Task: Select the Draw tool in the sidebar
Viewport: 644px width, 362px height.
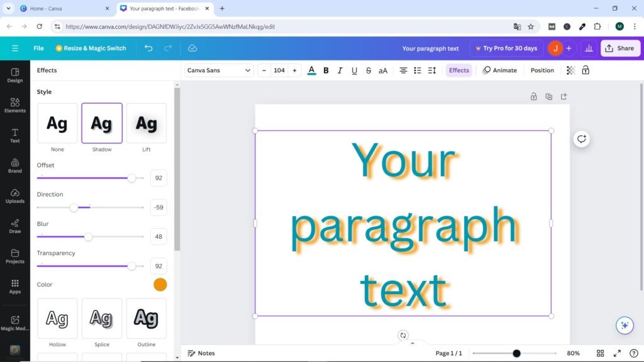Action: (x=14, y=227)
